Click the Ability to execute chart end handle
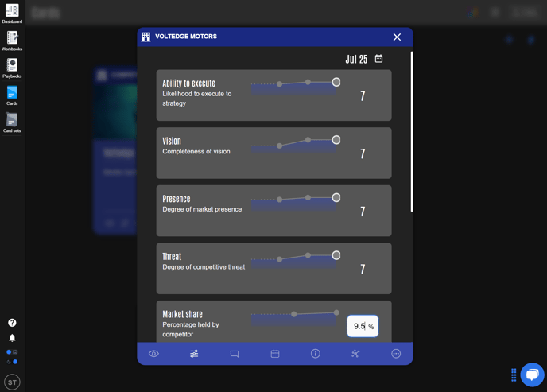547x392 pixels. (336, 82)
